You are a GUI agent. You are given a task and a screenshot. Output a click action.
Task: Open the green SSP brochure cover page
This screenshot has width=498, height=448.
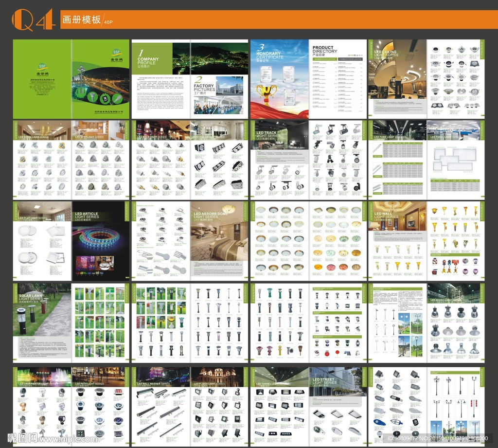coord(100,79)
